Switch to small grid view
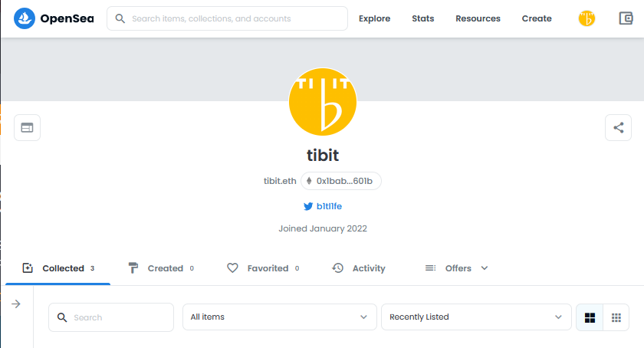This screenshot has height=348, width=644. pos(616,317)
